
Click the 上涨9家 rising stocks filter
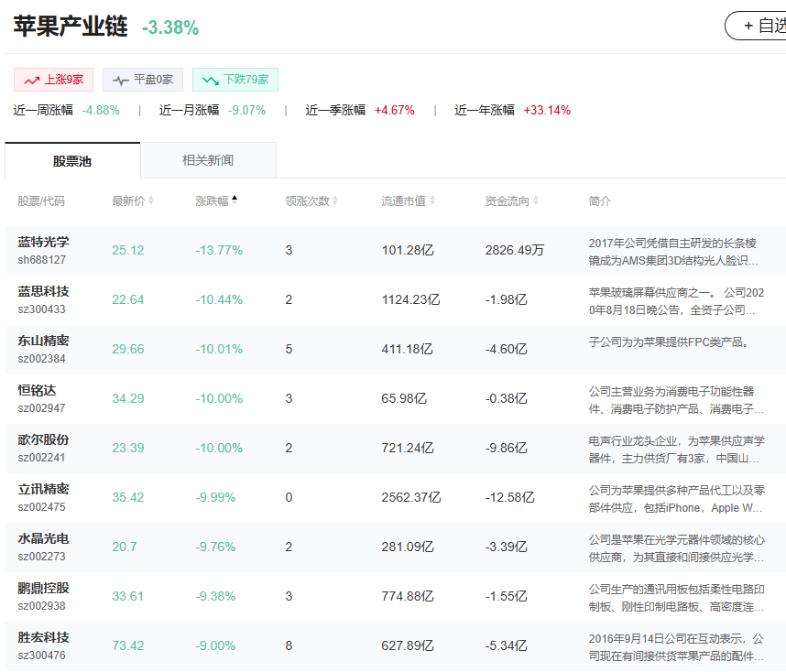coord(54,80)
